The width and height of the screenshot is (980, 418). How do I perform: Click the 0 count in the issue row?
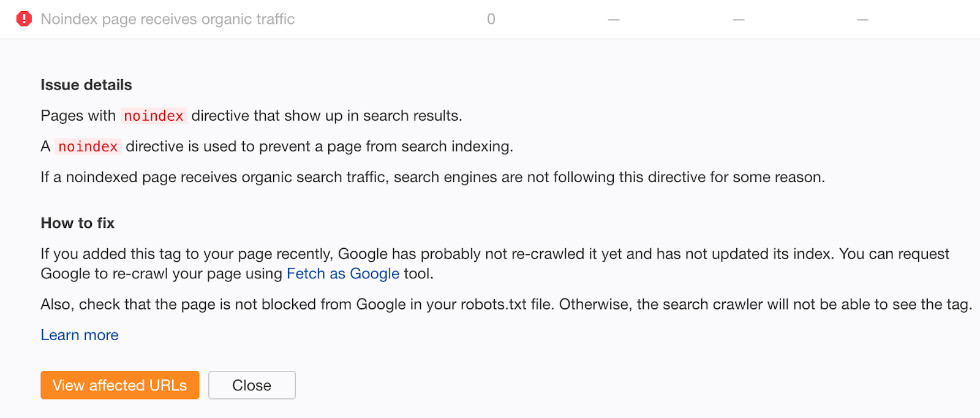(491, 19)
